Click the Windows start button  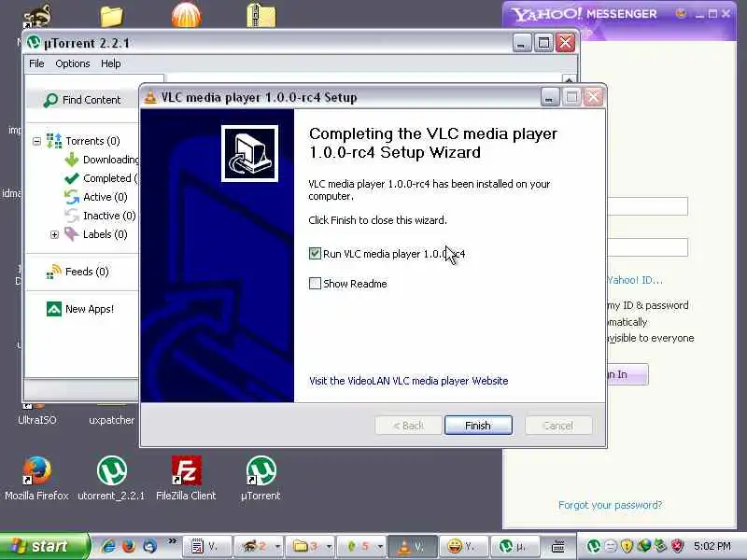[44, 546]
